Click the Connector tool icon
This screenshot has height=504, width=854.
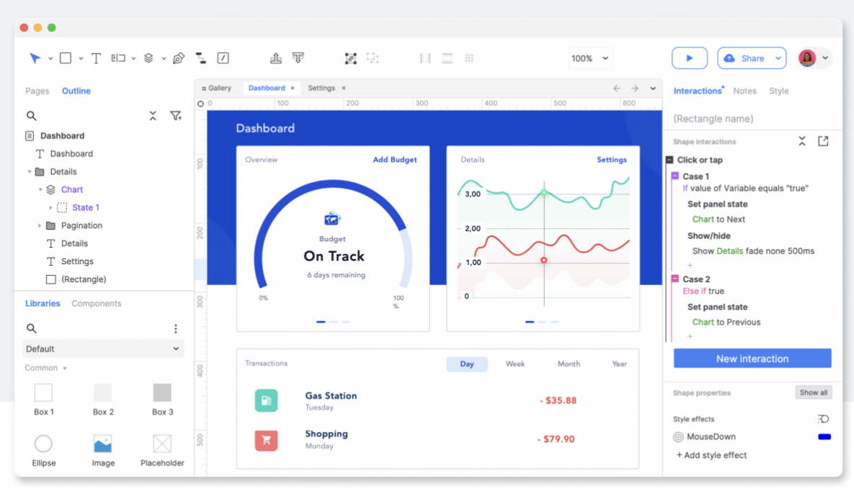pyautogui.click(x=201, y=58)
